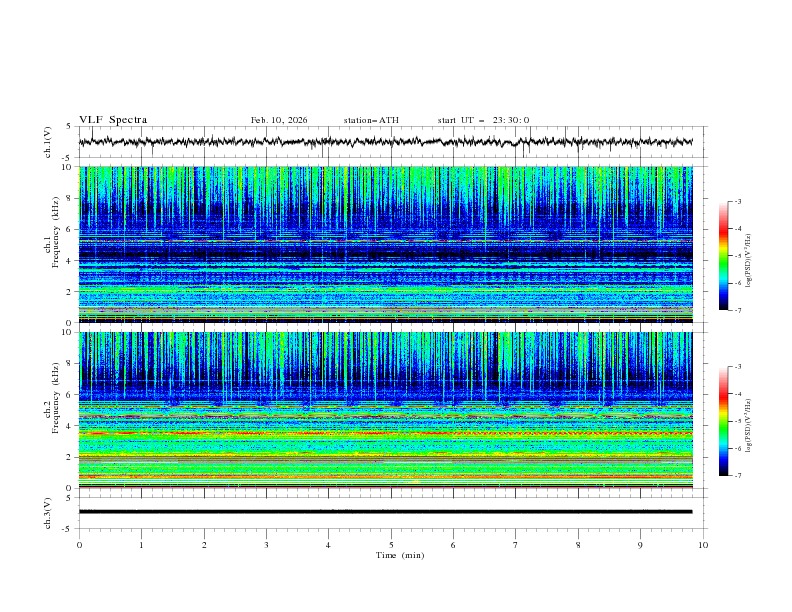Click the lower color bar's log(PSD) label

coord(748,426)
